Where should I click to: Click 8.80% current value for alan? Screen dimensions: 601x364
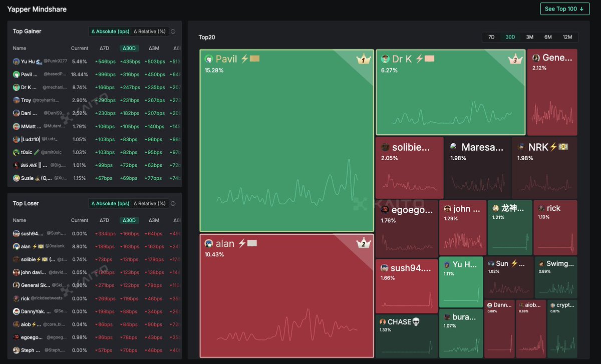tap(80, 247)
